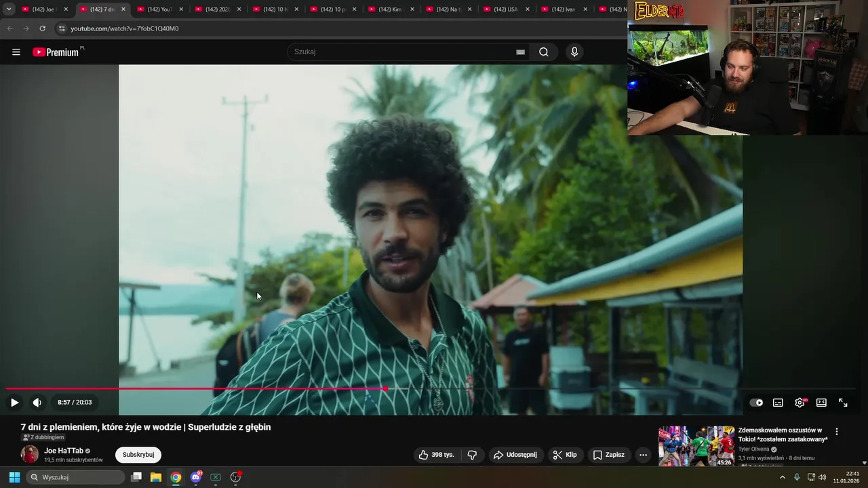Click the youtube.com address bar URL
This screenshot has width=868, height=488.
[x=125, y=28]
